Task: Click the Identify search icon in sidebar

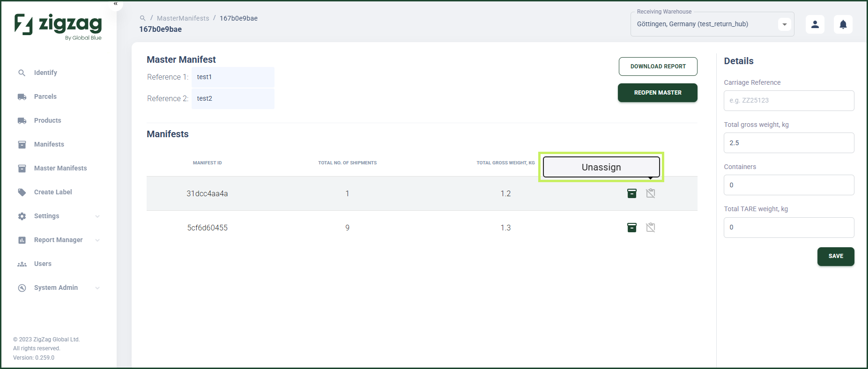Action: [22, 73]
